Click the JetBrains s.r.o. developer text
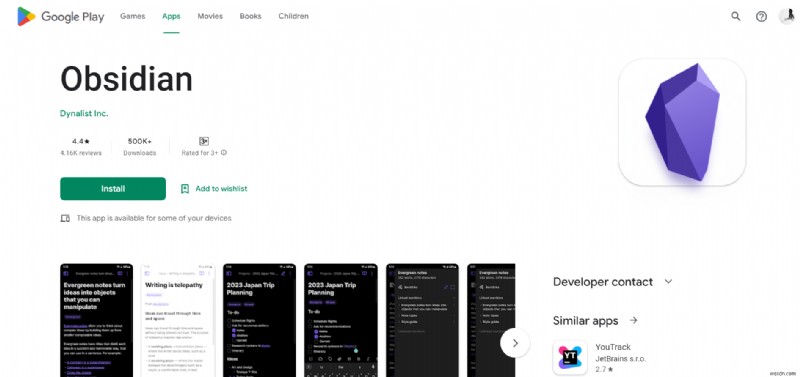 [x=620, y=359]
